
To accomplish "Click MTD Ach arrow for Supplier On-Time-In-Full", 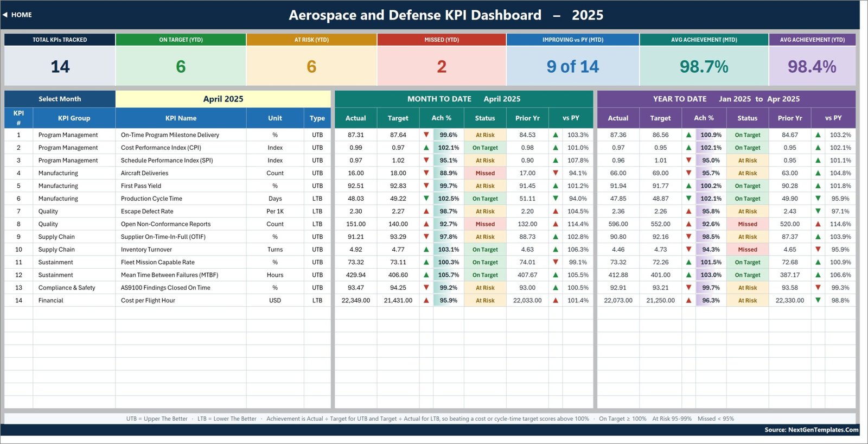I will pyautogui.click(x=426, y=237).
